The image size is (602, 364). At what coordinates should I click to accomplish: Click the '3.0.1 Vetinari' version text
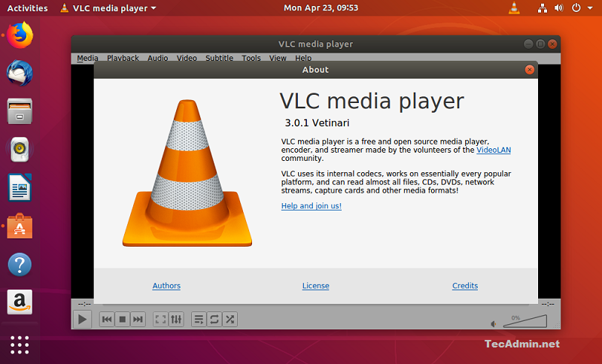click(x=317, y=123)
